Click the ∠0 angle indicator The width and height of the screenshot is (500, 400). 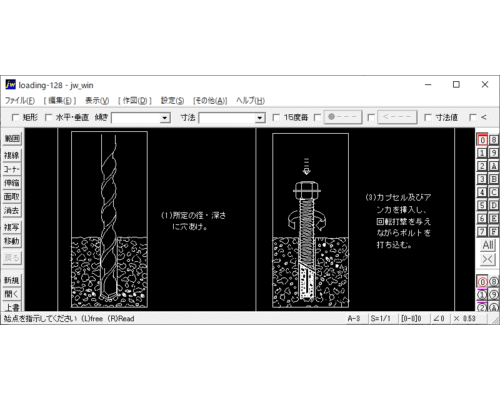[x=439, y=318]
